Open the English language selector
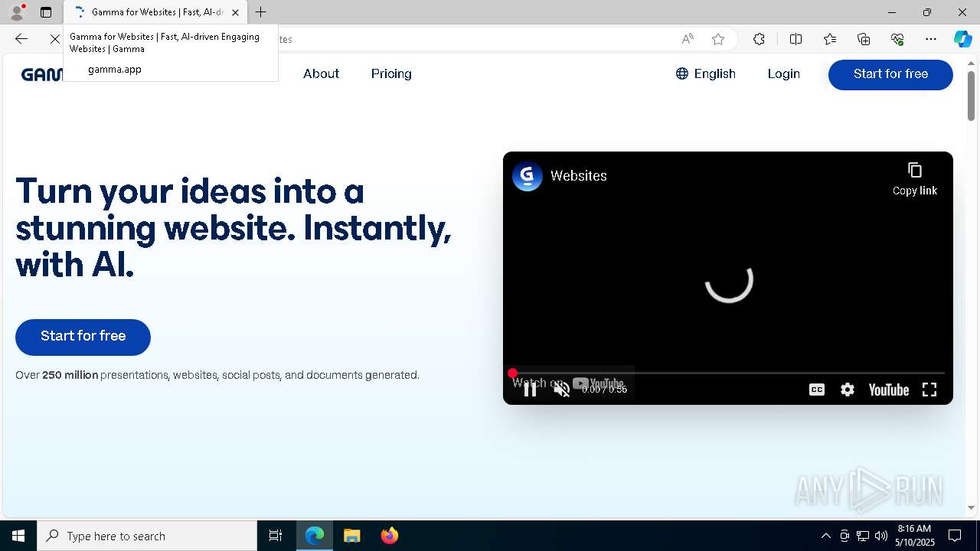The height and width of the screenshot is (551, 980). [x=705, y=74]
